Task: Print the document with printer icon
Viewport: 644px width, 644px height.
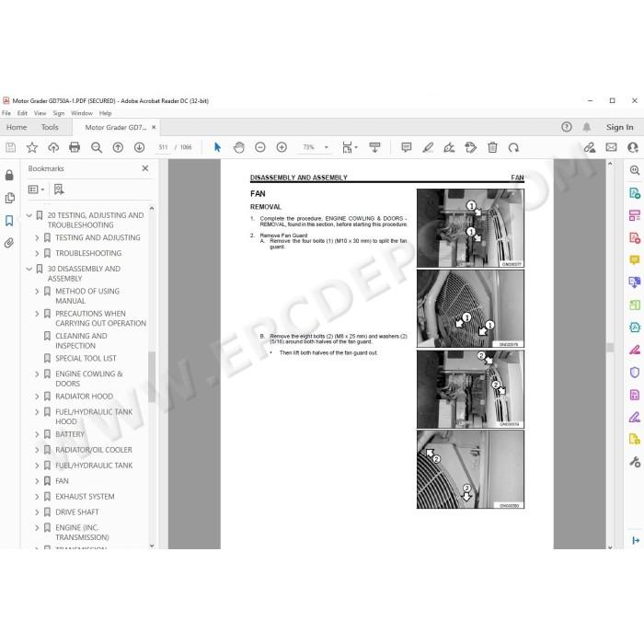Action: 75,147
